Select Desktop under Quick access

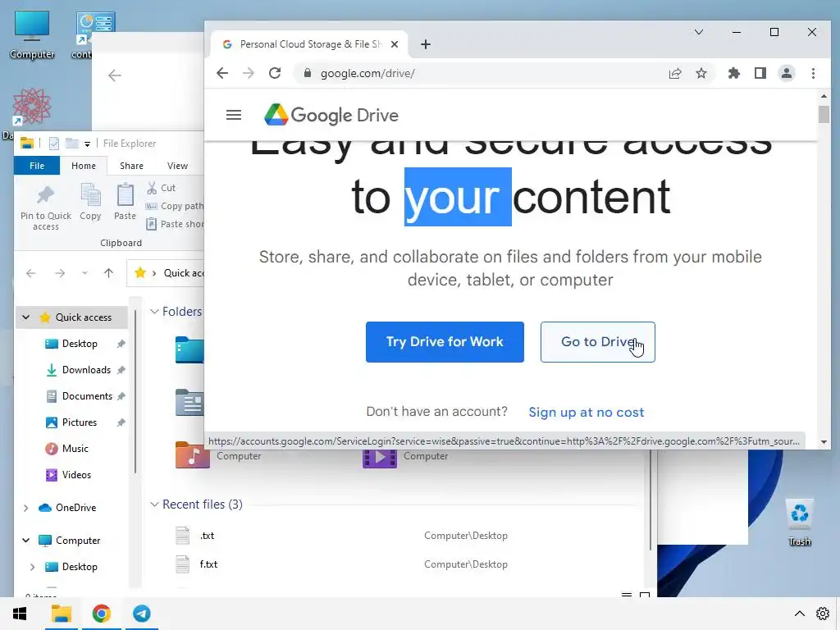tap(80, 344)
